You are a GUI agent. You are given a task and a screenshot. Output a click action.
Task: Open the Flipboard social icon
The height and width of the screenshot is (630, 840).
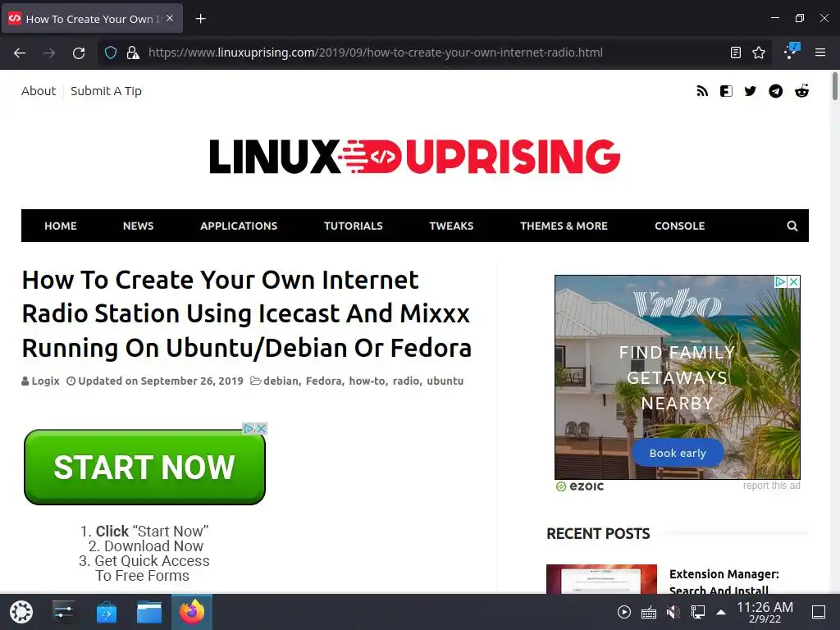tap(726, 91)
